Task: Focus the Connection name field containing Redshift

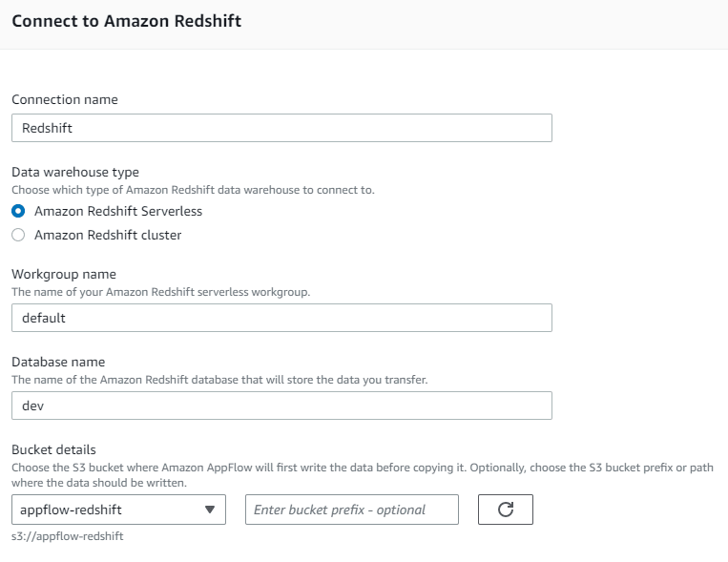Action: click(281, 128)
